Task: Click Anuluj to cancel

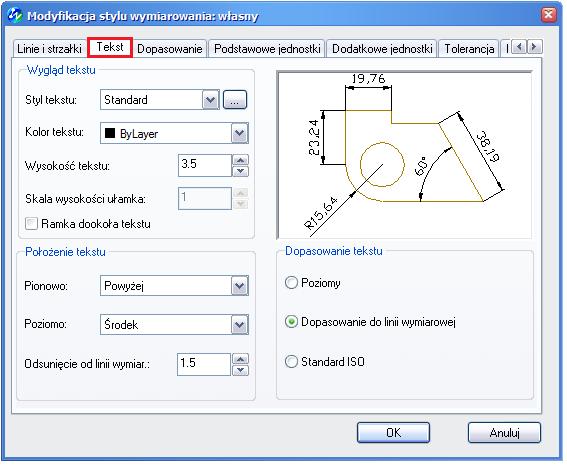Action: pos(504,432)
